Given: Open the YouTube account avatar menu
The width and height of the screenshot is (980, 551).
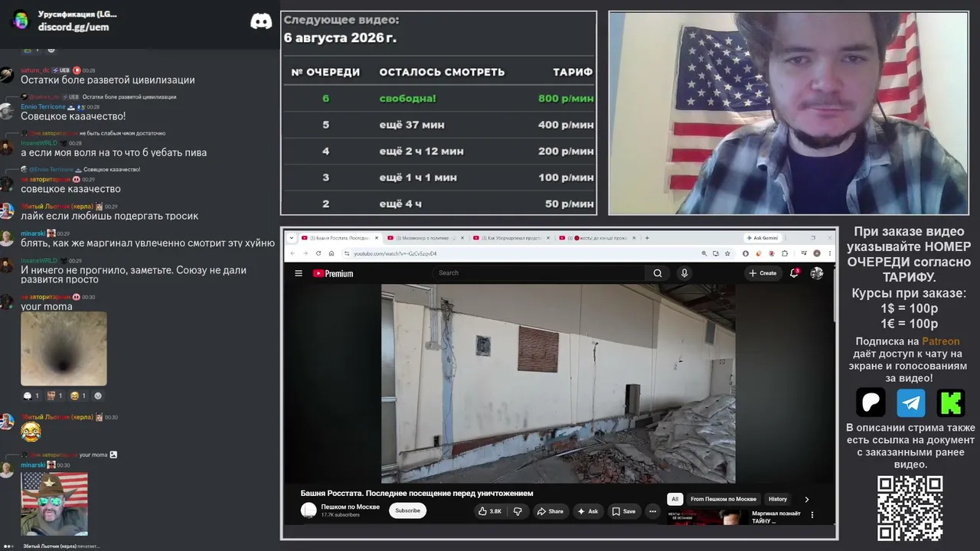Looking at the screenshot, I should tap(817, 273).
